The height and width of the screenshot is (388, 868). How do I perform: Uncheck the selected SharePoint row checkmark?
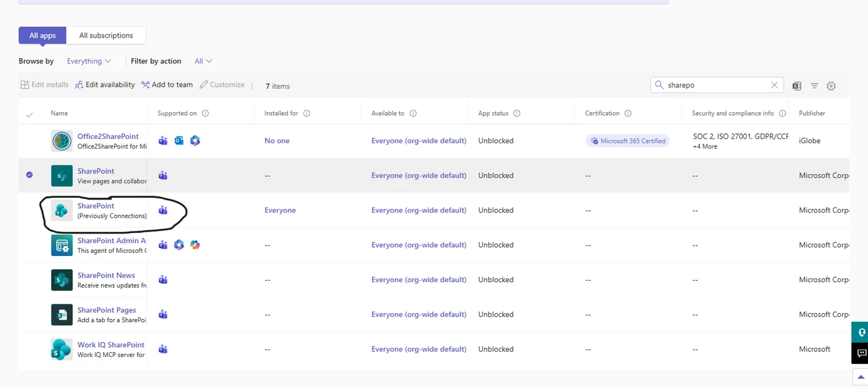click(29, 175)
